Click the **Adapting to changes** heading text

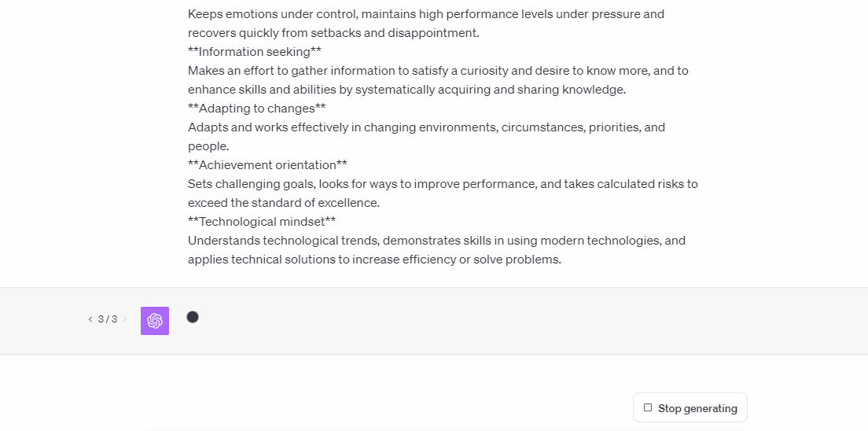tap(257, 108)
